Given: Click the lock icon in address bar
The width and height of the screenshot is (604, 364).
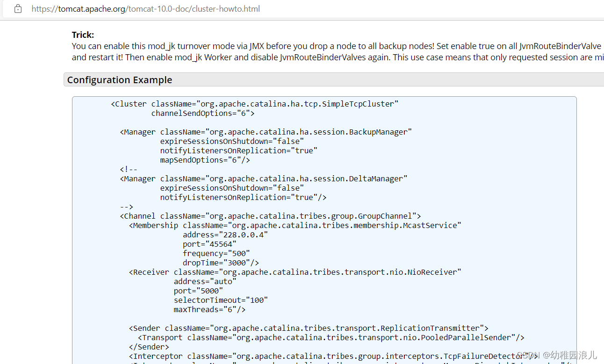Looking at the screenshot, I should (x=18, y=9).
